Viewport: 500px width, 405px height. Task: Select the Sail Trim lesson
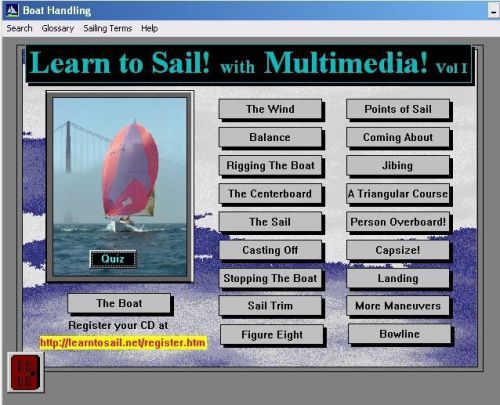(x=270, y=306)
